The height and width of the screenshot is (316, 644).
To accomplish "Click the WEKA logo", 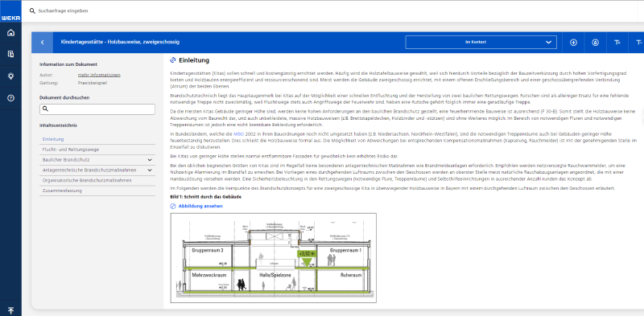I will [x=10, y=18].
